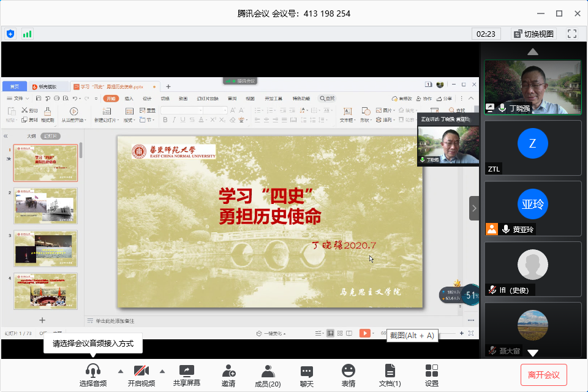Click 开始 ribbon tab in WPS
Viewport: 588px width, 392px height.
tap(111, 98)
